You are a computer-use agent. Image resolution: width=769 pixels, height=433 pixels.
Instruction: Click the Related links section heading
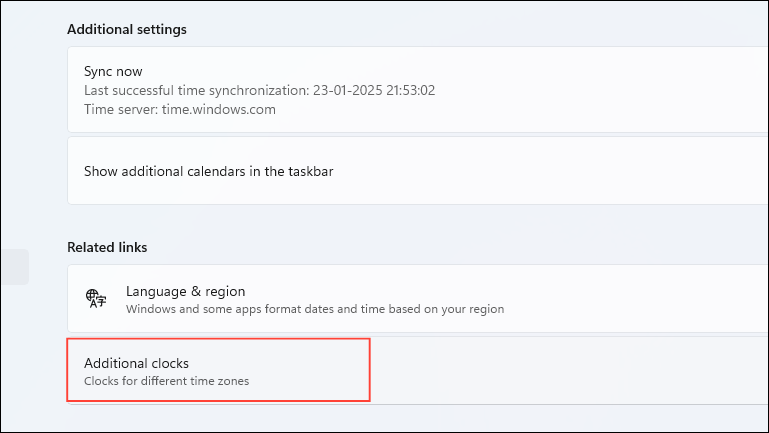point(107,246)
